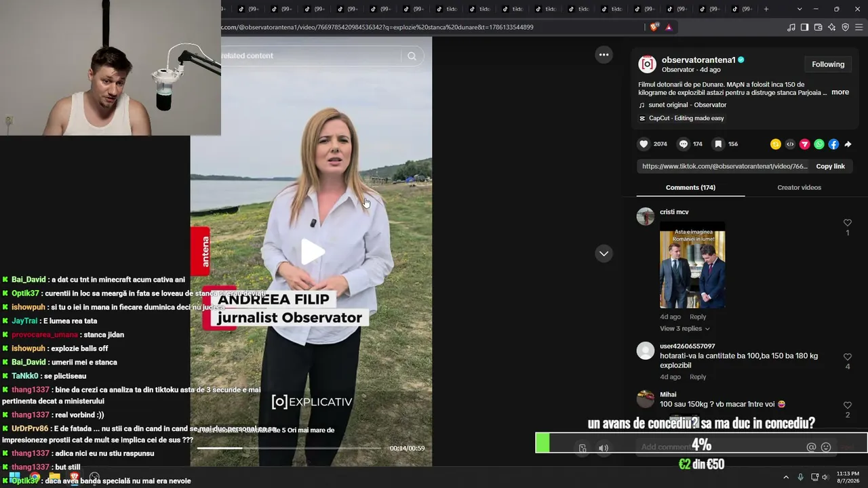Send to friends with pink paper plane icon
The height and width of the screenshot is (488, 868).
coord(805,144)
